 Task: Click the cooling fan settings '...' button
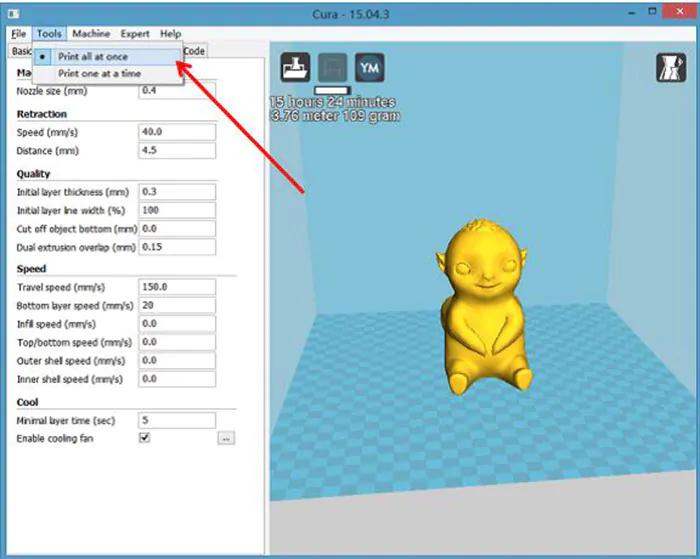coord(226,438)
